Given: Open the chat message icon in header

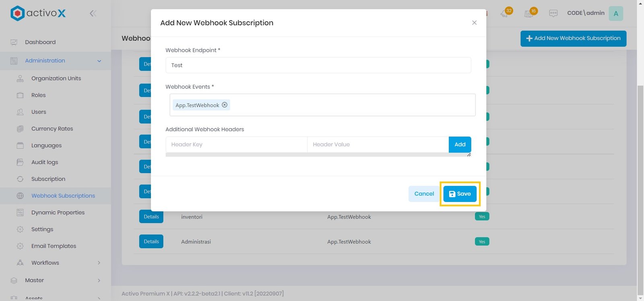Looking at the screenshot, I should 553,13.
